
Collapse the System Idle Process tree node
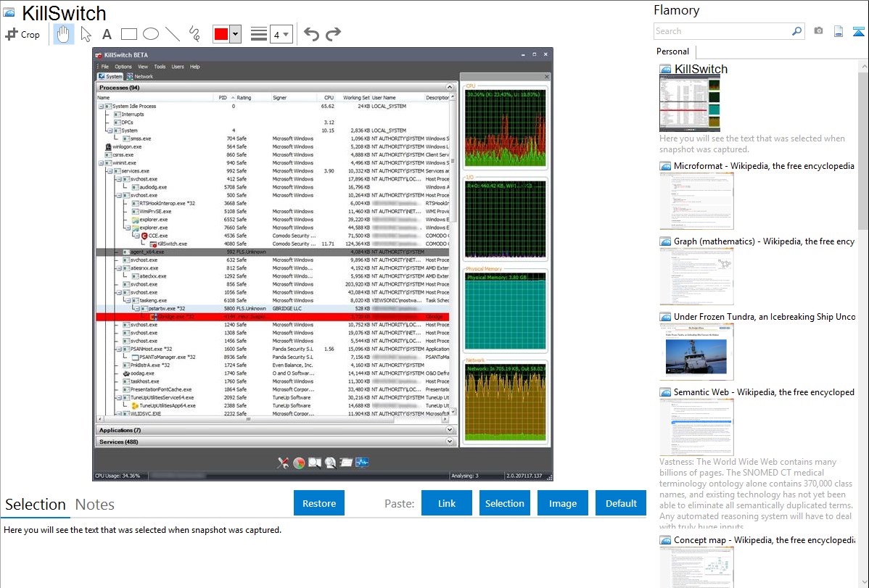click(101, 107)
